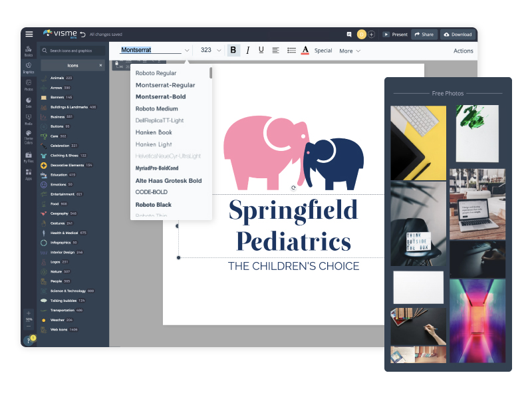Open the hamburger main menu
Image resolution: width=532 pixels, height=399 pixels.
point(29,34)
